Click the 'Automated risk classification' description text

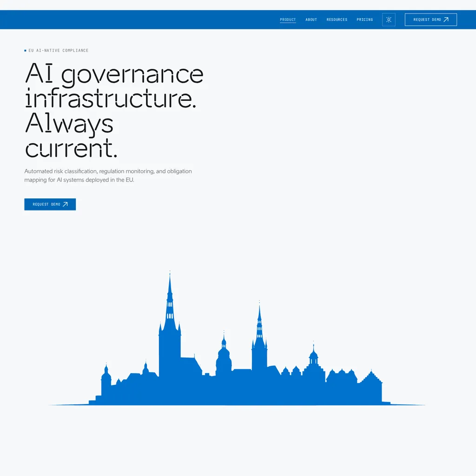tap(108, 175)
